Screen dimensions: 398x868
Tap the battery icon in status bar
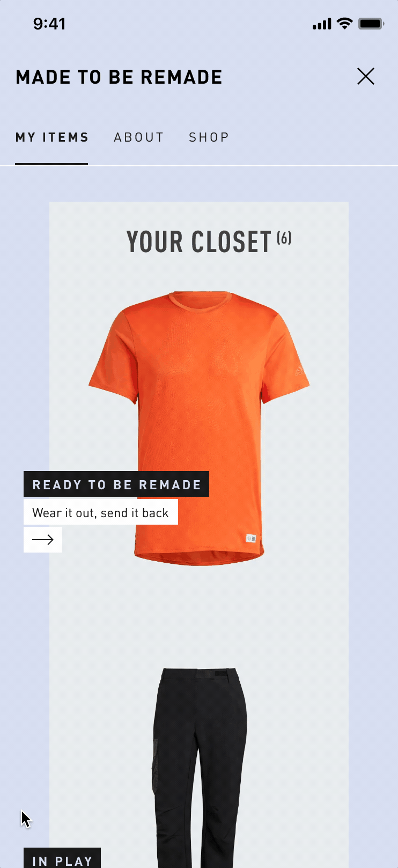[371, 24]
